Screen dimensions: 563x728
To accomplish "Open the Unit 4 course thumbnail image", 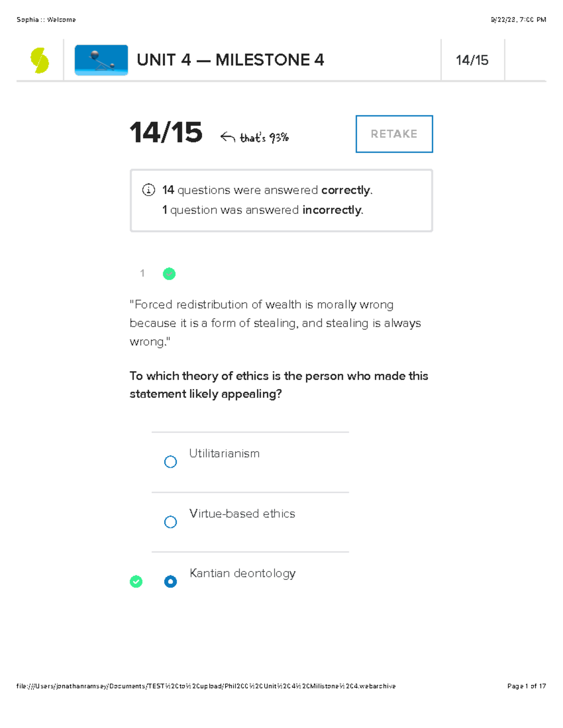I will 101,60.
